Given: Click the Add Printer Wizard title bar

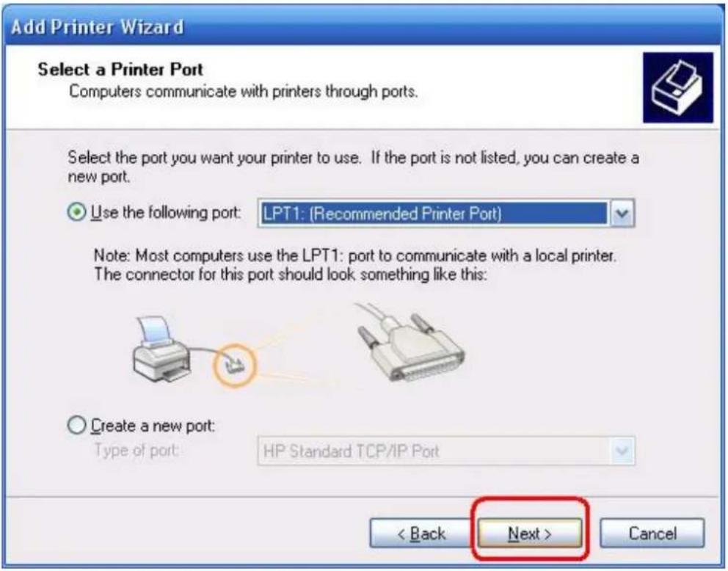Looking at the screenshot, I should coord(364,26).
